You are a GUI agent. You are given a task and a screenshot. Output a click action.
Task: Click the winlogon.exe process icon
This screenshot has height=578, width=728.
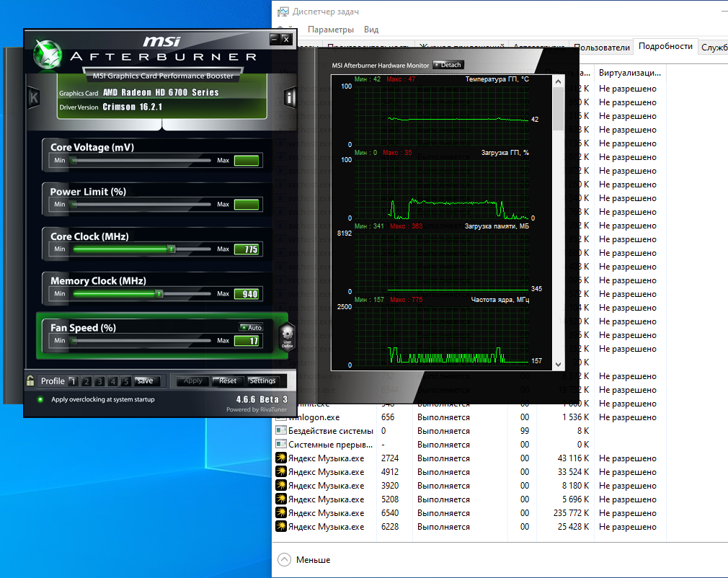click(280, 417)
